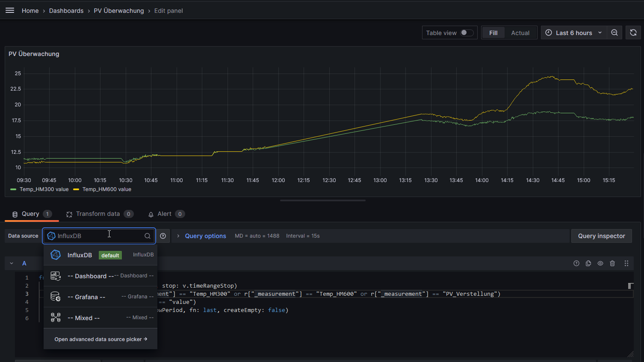Toggle Temp_HM600 value series in legend
Screen dimensions: 644x362
click(x=107, y=189)
